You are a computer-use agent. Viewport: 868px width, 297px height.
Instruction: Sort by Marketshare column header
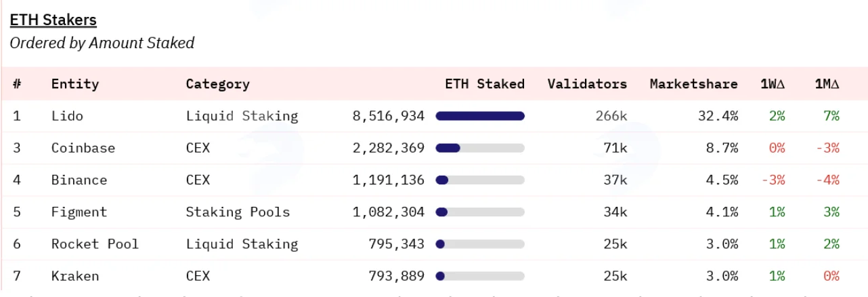pos(693,84)
